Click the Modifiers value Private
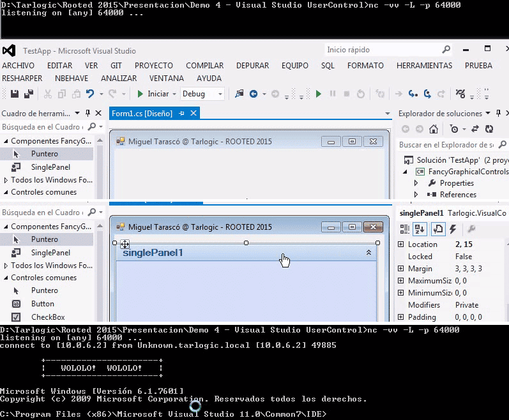509x420 pixels. pyautogui.click(x=467, y=305)
